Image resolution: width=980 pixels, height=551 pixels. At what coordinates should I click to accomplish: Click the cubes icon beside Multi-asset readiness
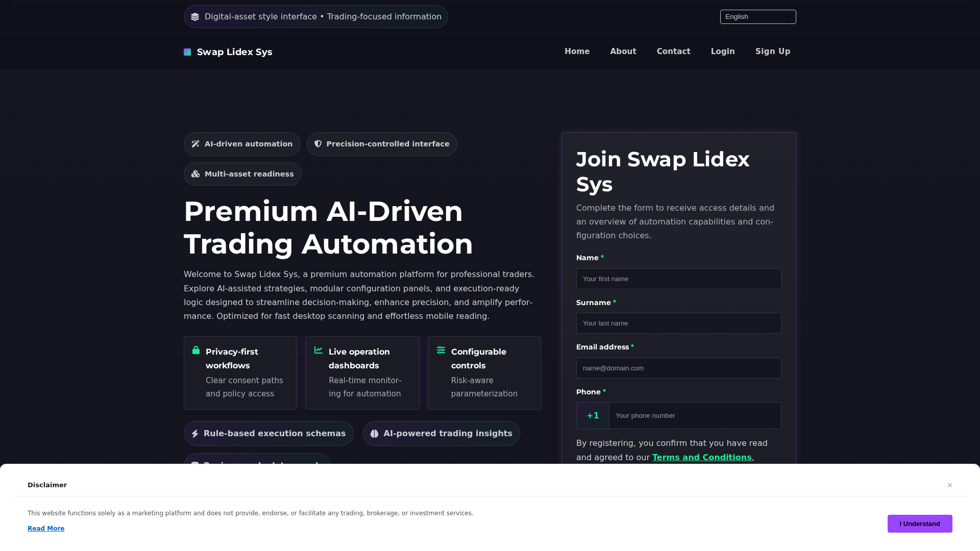click(x=195, y=174)
